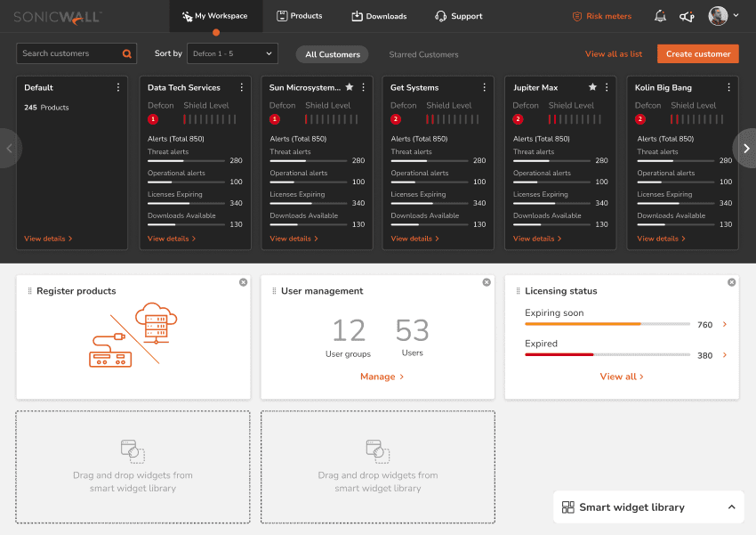The height and width of the screenshot is (535, 756).
Task: View details for Jupiter Max
Action: coord(537,239)
